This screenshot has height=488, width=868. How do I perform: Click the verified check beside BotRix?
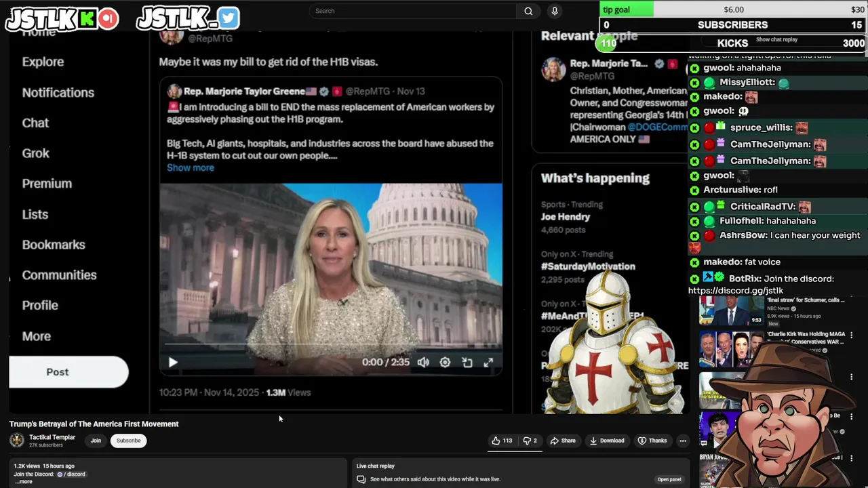click(719, 277)
